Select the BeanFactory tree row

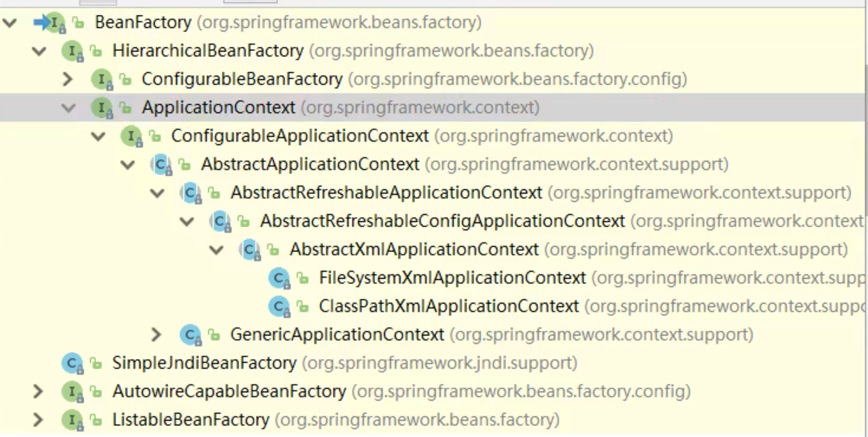click(432, 22)
